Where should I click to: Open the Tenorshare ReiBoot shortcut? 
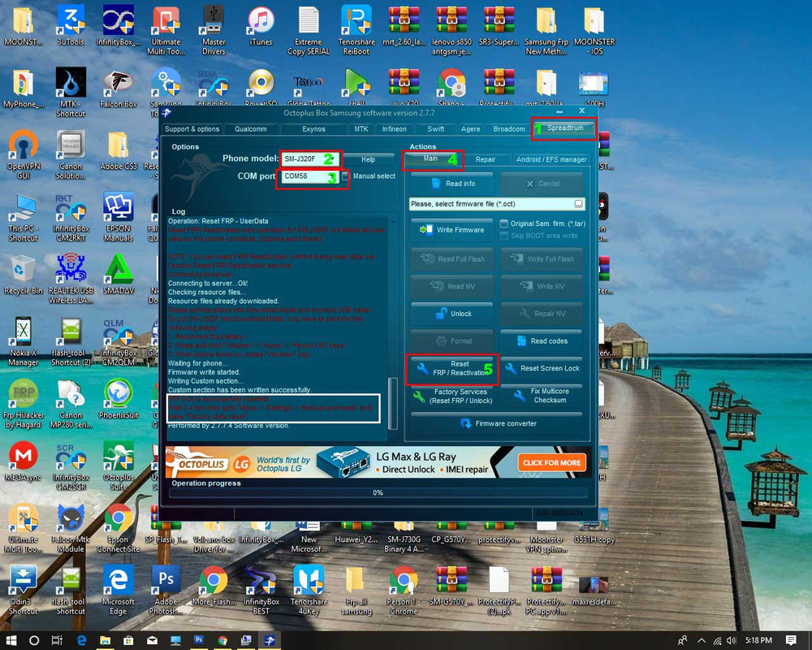click(356, 30)
